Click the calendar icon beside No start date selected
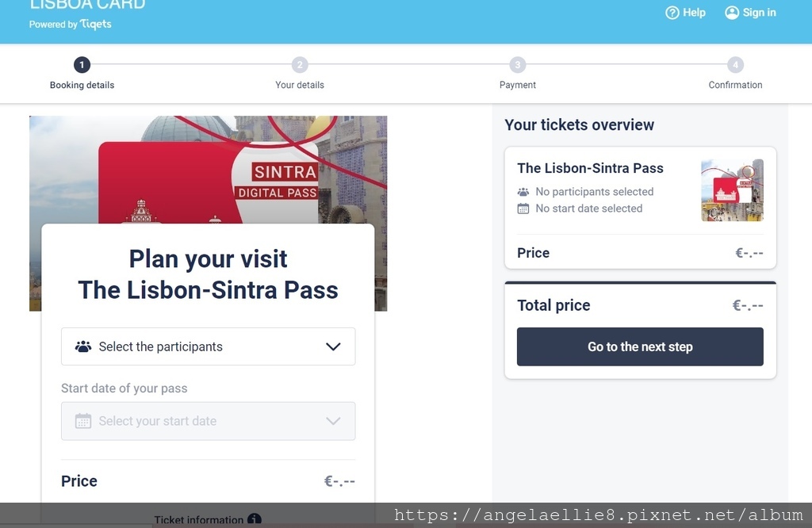 (x=523, y=209)
